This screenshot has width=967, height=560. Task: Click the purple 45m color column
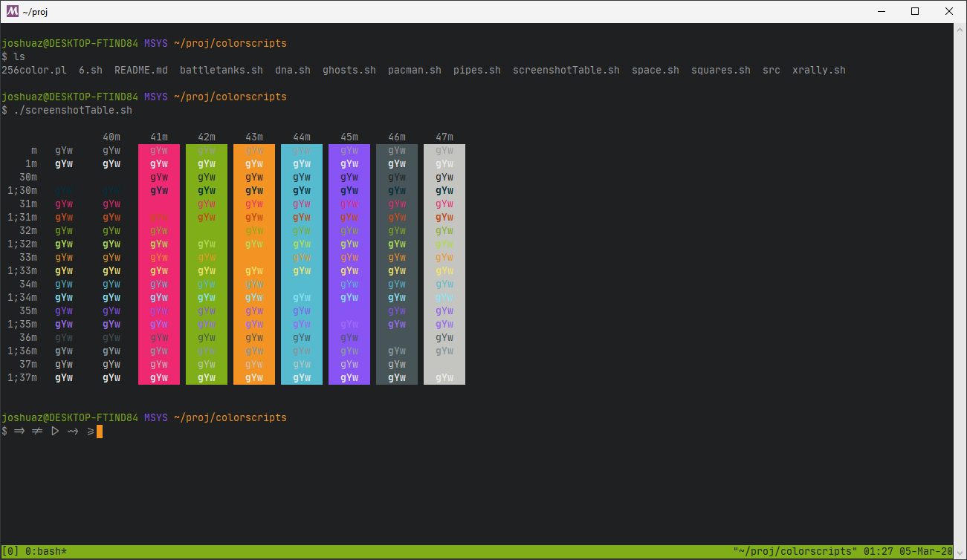349,264
